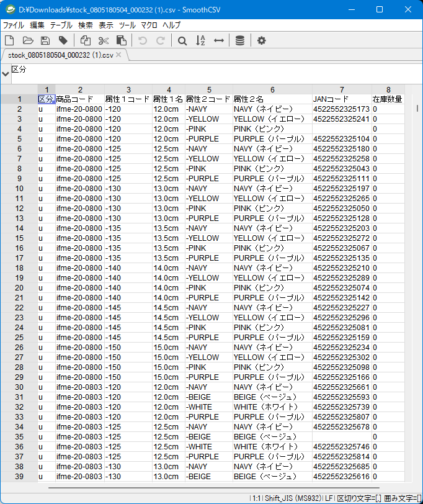Open the Shift_JIS encoding selector in status bar
423x504 pixels.
coord(289,498)
